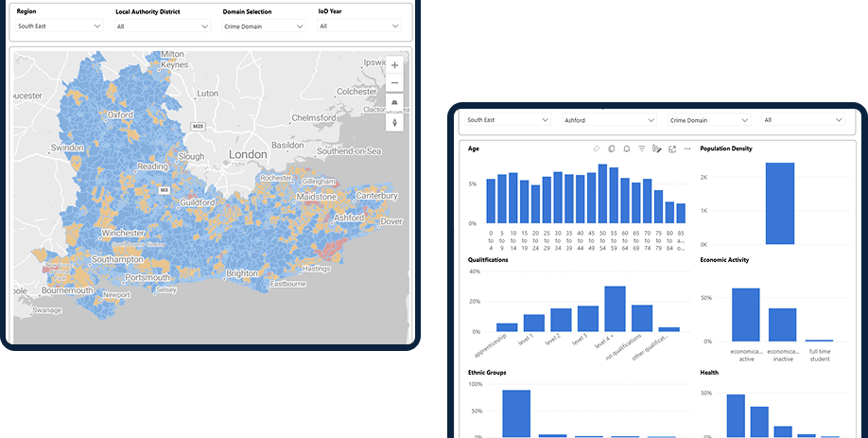Select the Population Density bar
Viewport: 868px width, 438px height.
(780, 203)
